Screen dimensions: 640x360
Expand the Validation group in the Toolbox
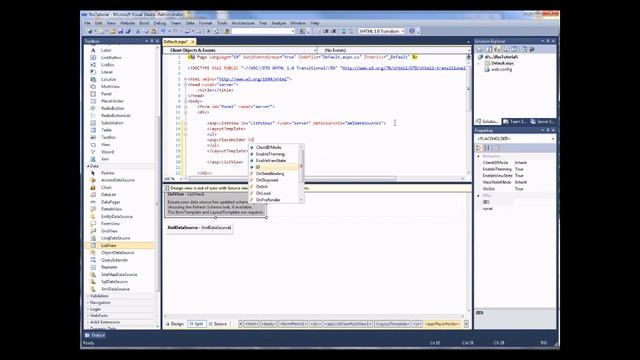pyautogui.click(x=88, y=296)
